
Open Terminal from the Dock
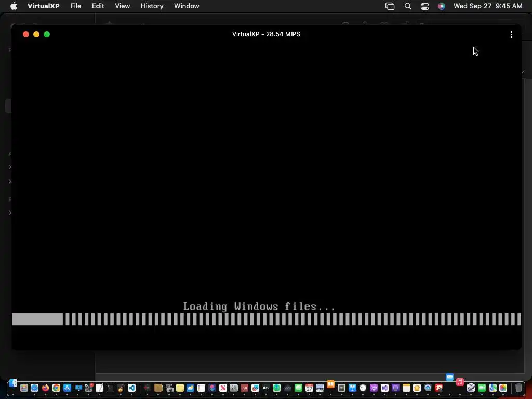[110, 388]
